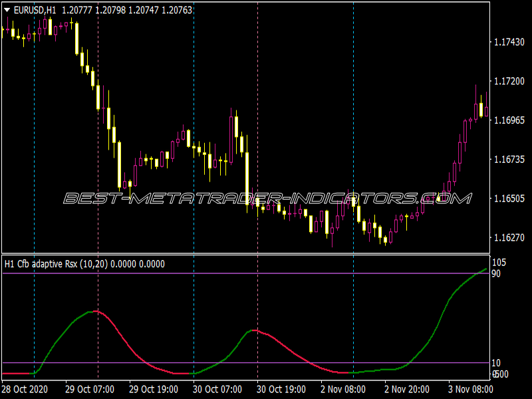Screen dimensions: 532x399
Task: Select the 29 Oct 07:00 time label
Action: click(90, 389)
